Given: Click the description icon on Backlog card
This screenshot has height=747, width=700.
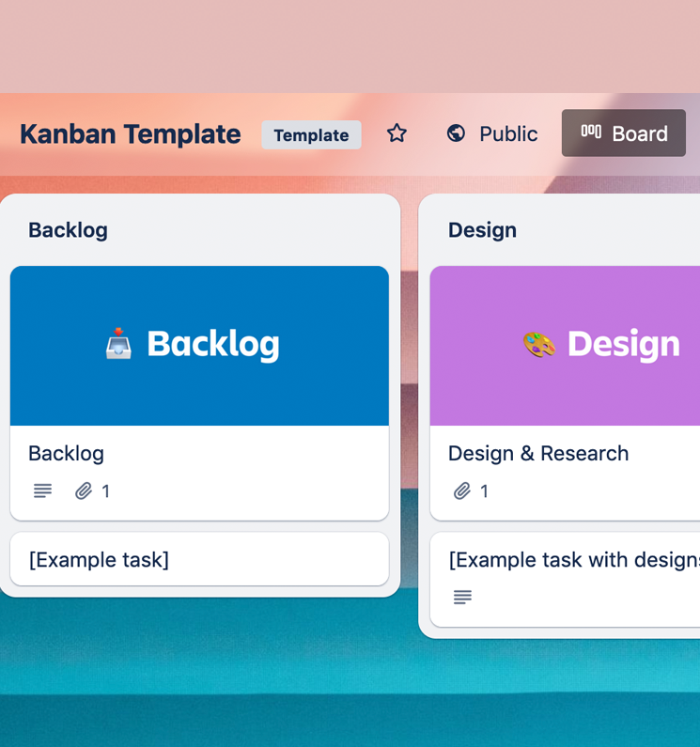Looking at the screenshot, I should coord(42,490).
